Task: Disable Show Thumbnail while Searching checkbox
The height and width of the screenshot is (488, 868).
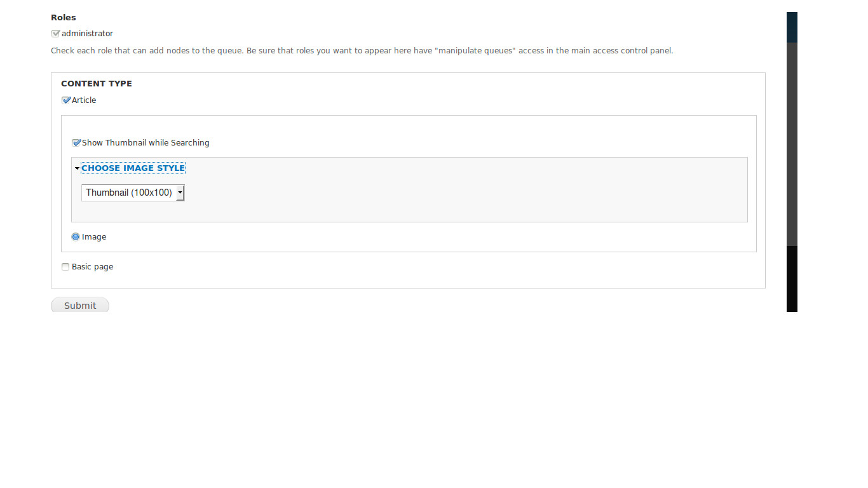Action: coord(76,143)
